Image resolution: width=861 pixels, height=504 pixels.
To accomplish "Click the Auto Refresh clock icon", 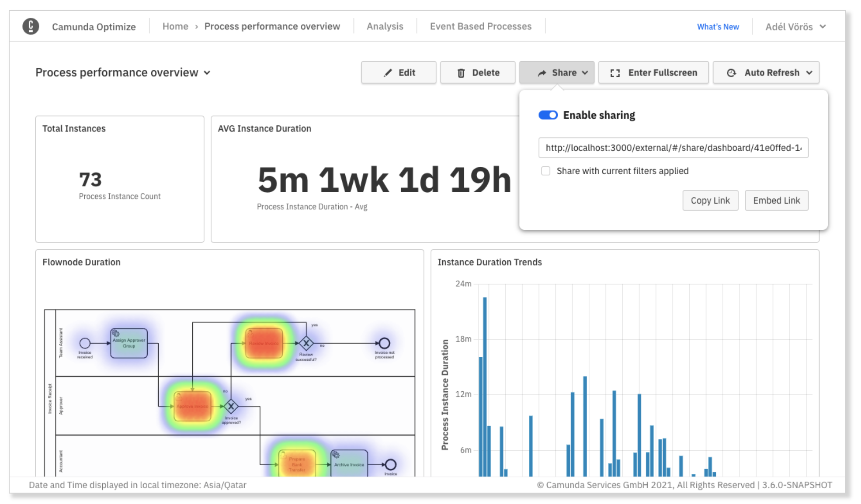I will pos(731,73).
